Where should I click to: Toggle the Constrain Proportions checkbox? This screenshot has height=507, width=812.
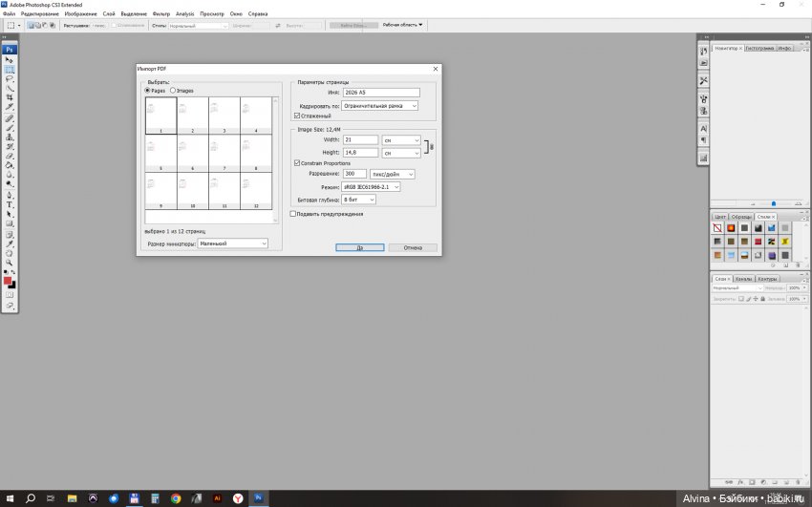297,163
